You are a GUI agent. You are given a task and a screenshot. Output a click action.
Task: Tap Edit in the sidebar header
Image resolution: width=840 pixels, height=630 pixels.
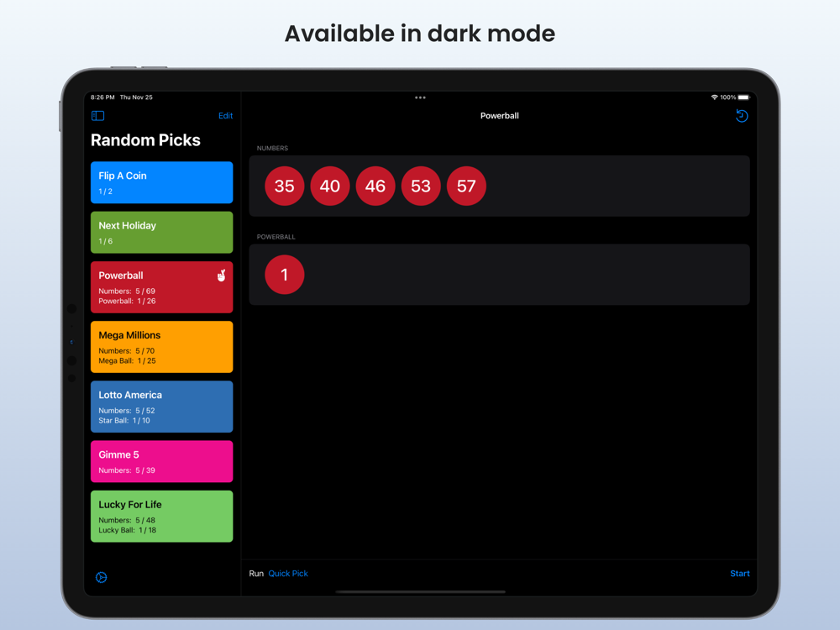pos(225,116)
